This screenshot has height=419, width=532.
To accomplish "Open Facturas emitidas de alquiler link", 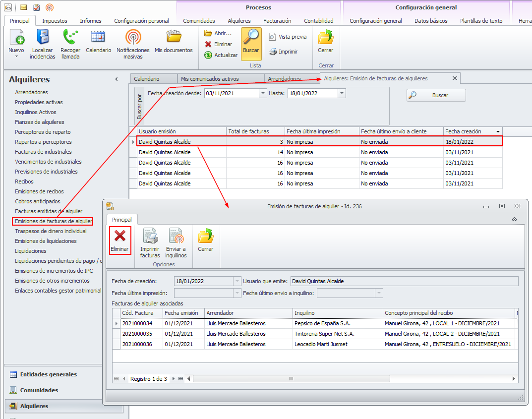I will (49, 211).
